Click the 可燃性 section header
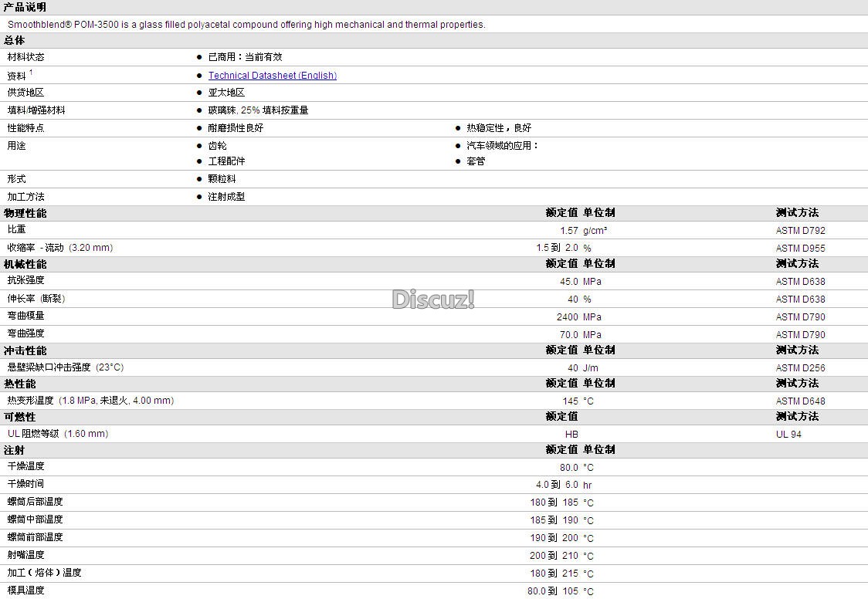The height and width of the screenshot is (599, 868). tap(19, 417)
